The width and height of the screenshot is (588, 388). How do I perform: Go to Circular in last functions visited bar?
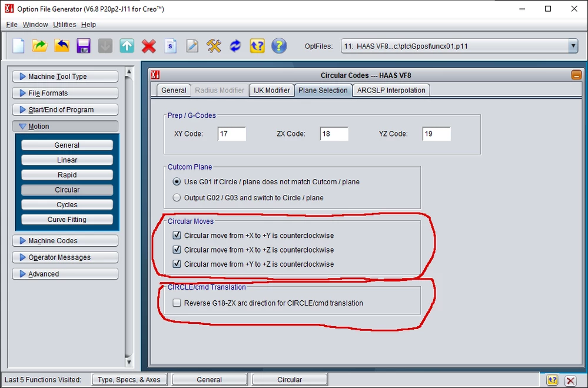click(290, 380)
